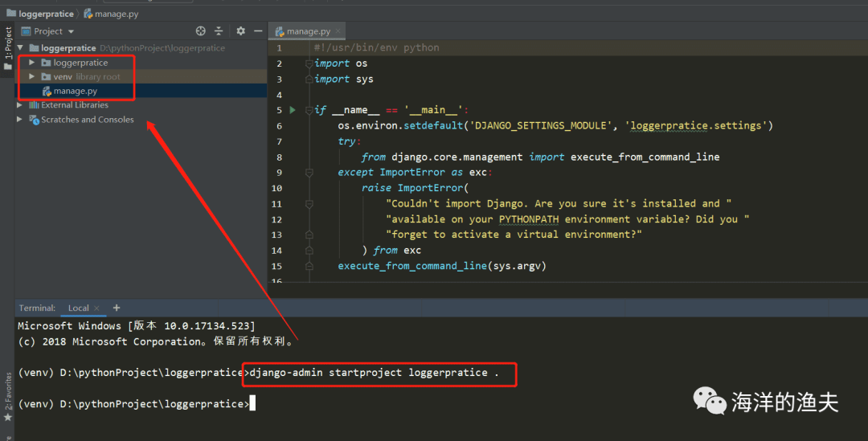Image resolution: width=868 pixels, height=441 pixels.
Task: Click 'raise ImportError(' on line 10
Action: pos(415,188)
